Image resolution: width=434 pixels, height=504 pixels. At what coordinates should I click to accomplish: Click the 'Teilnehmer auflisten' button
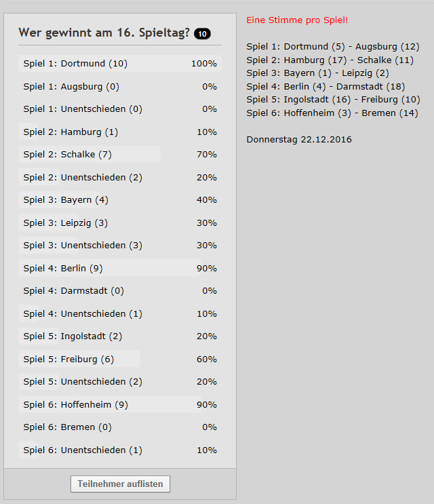point(120,484)
